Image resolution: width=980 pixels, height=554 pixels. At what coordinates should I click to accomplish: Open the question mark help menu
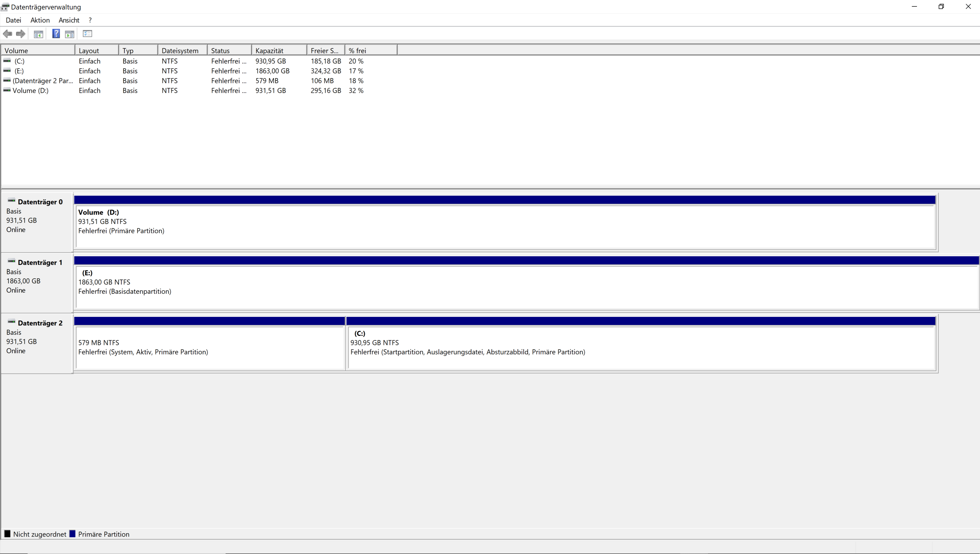(90, 20)
